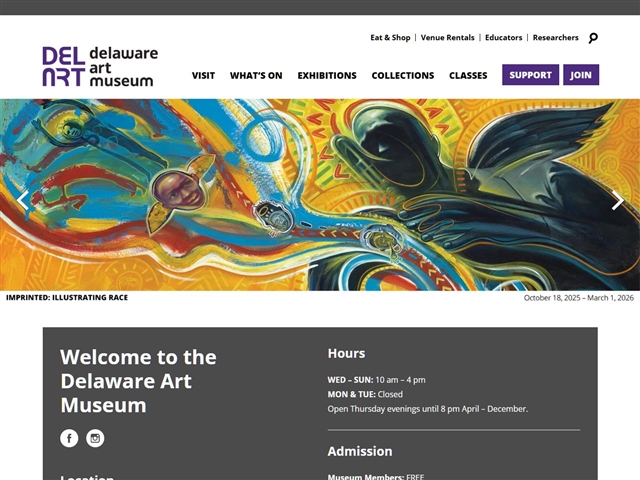Select the Open Thursday evenings line
The width and height of the screenshot is (640, 480).
tap(427, 409)
